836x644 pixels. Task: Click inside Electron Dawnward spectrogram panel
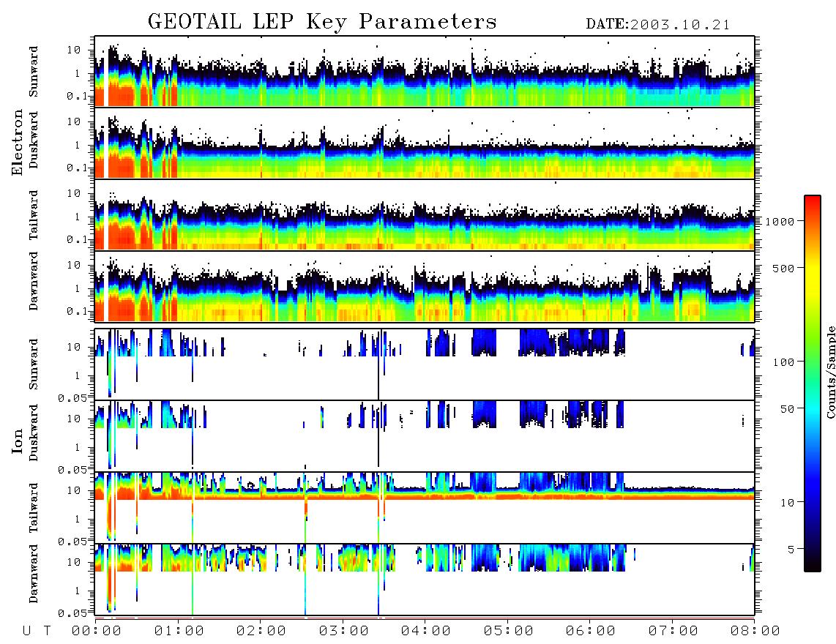[425, 286]
